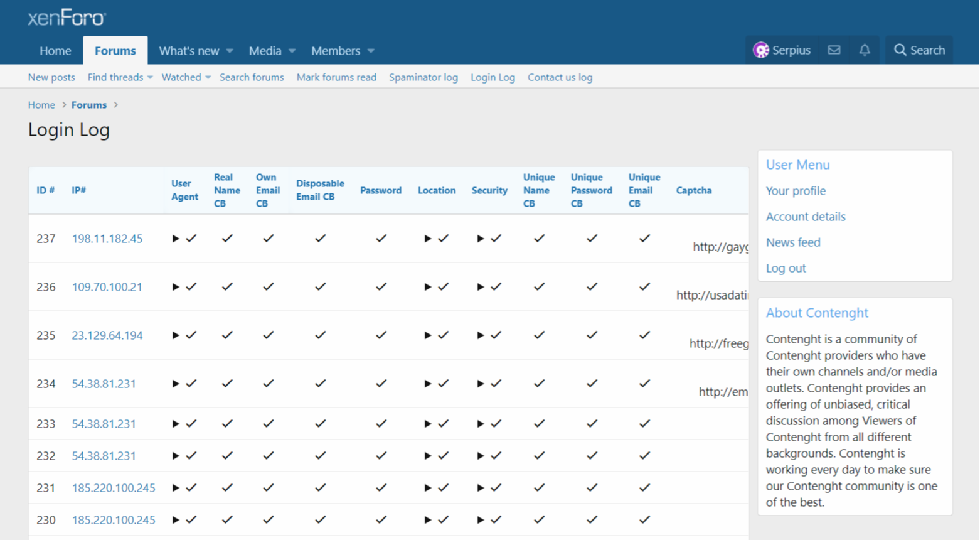Click the XenForo logo
This screenshot has width=980, height=540.
point(67,18)
